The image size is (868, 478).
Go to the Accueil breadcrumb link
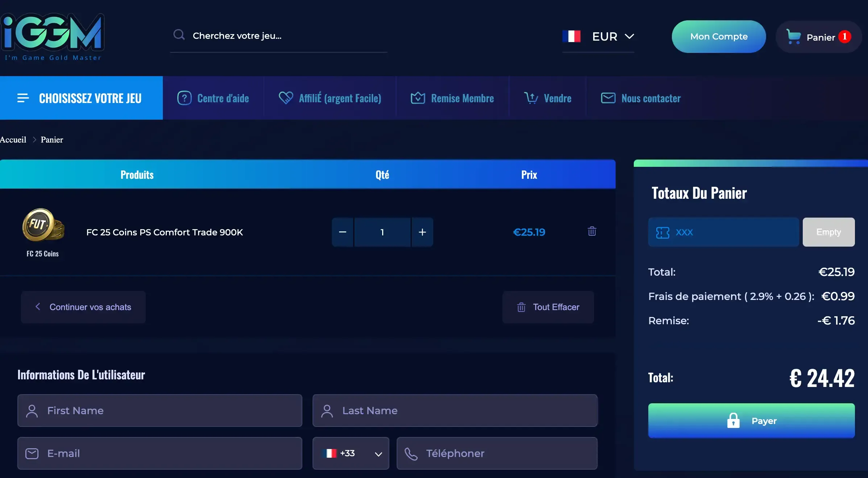coord(13,140)
